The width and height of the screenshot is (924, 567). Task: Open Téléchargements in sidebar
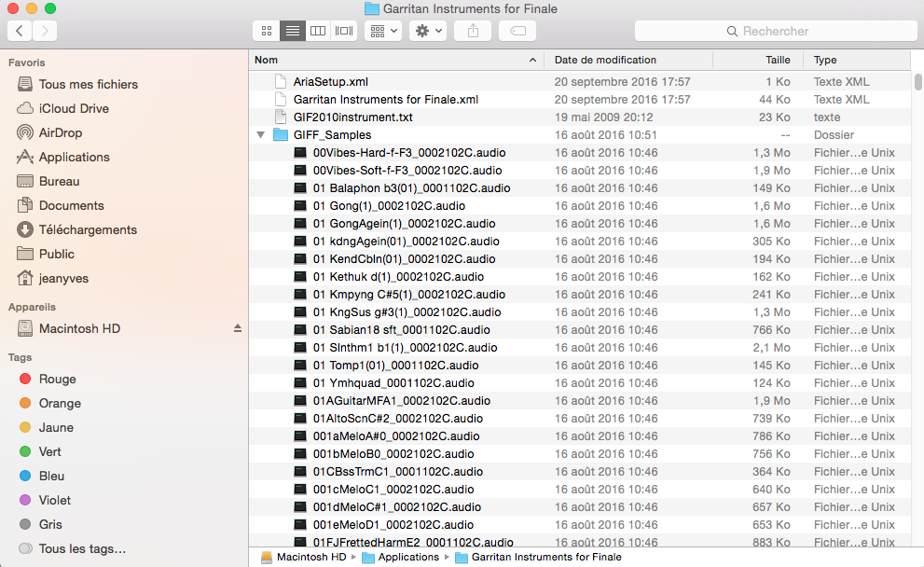pyautogui.click(x=88, y=229)
